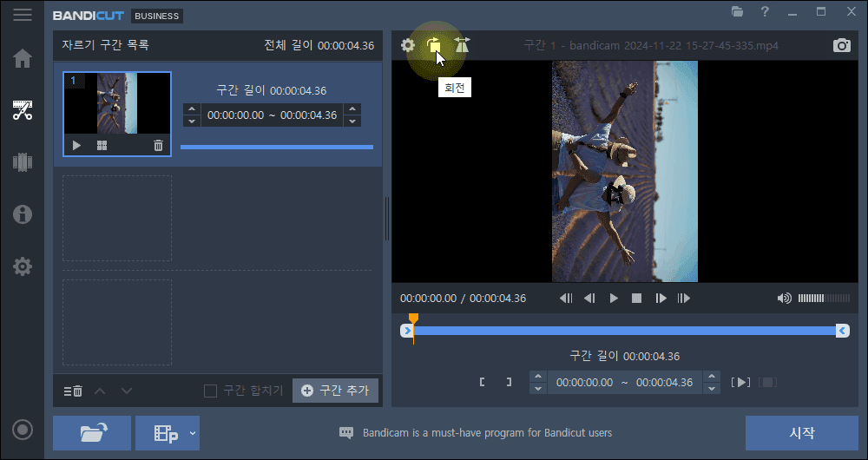Go to Home in sidebar
This screenshot has width=868, height=460.
(x=23, y=58)
